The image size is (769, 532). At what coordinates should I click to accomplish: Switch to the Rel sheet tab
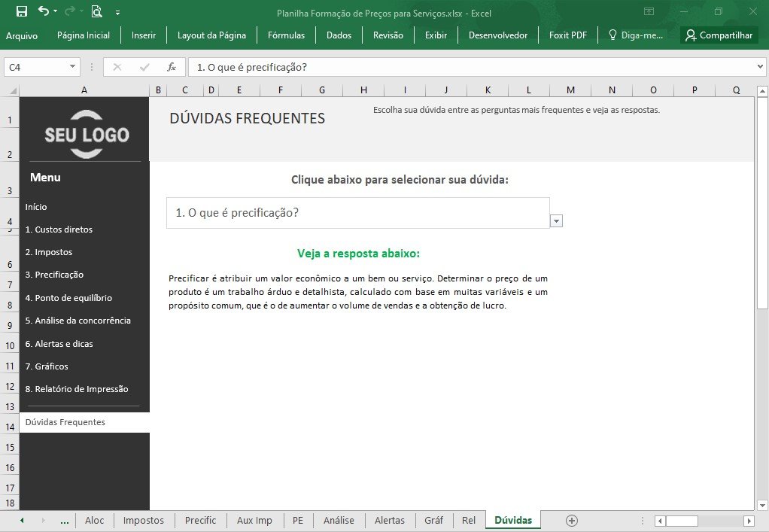[x=468, y=520]
